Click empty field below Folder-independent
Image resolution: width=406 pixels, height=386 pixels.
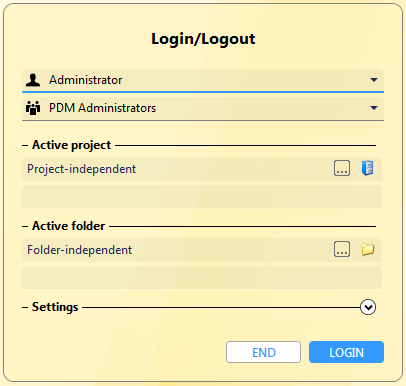pyautogui.click(x=202, y=278)
